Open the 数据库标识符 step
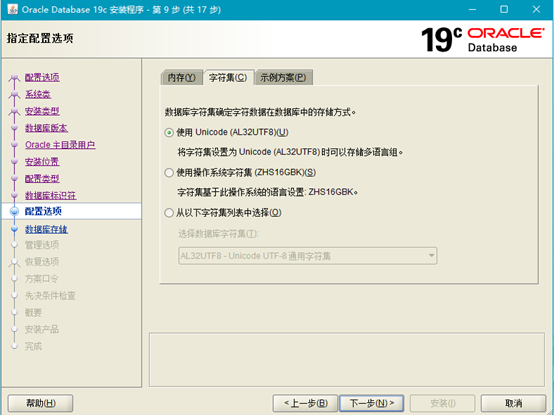Viewport: 554px width, 415px height. tap(51, 195)
